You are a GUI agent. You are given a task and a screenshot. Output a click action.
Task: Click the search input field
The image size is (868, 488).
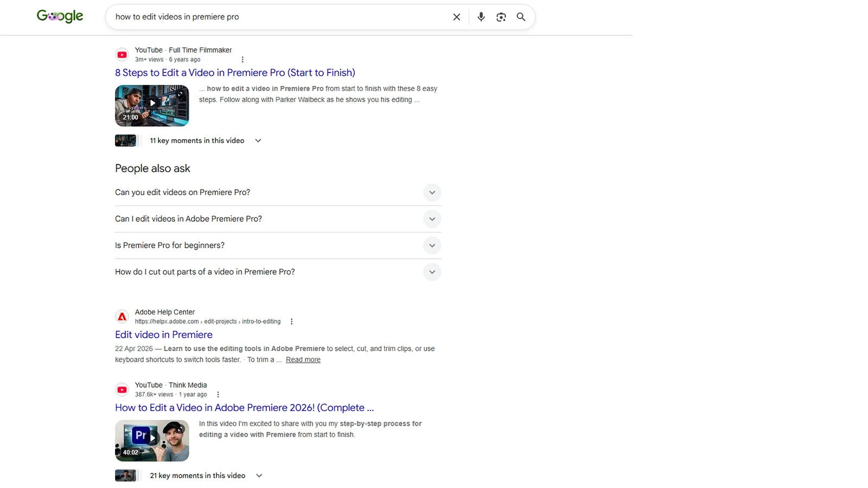[279, 17]
